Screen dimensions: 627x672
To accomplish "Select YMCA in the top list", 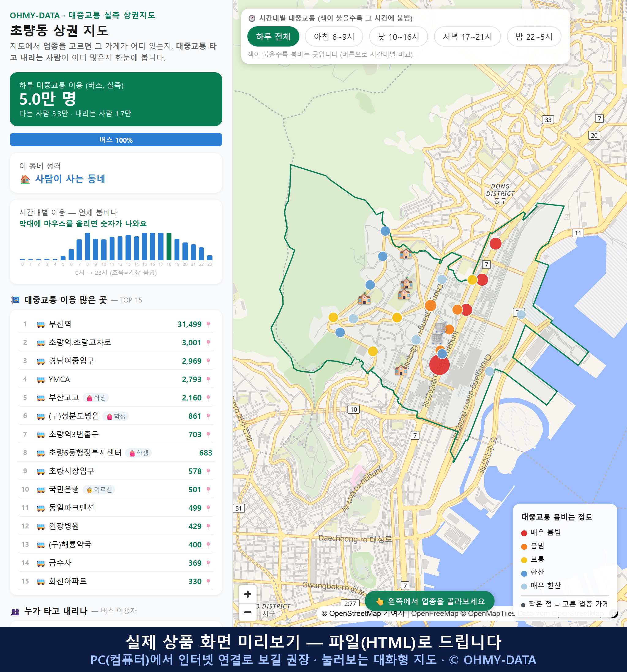I will coord(116,379).
